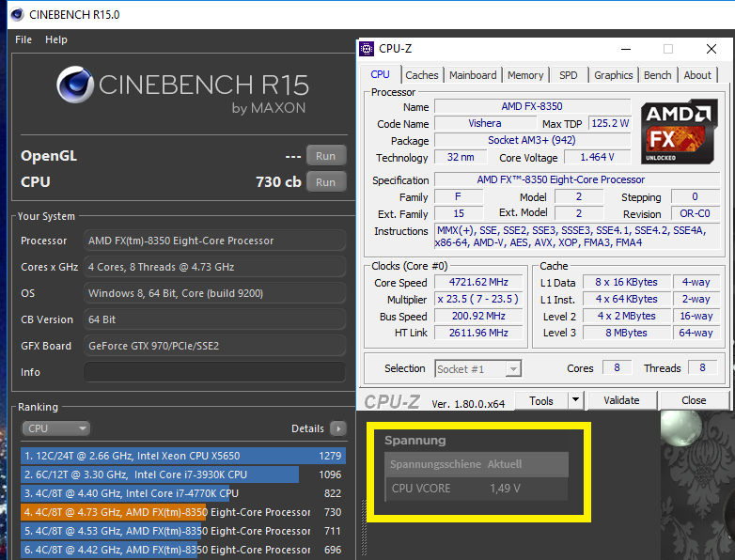735x560 pixels.
Task: Open the Help menu in Cinebench
Action: tap(56, 39)
